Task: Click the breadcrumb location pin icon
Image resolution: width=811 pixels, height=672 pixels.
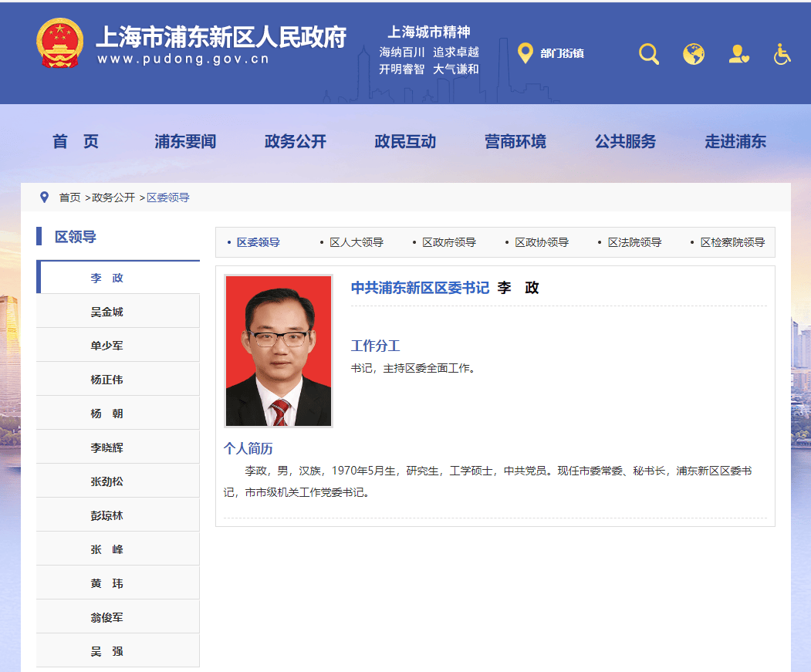Action: click(x=44, y=198)
